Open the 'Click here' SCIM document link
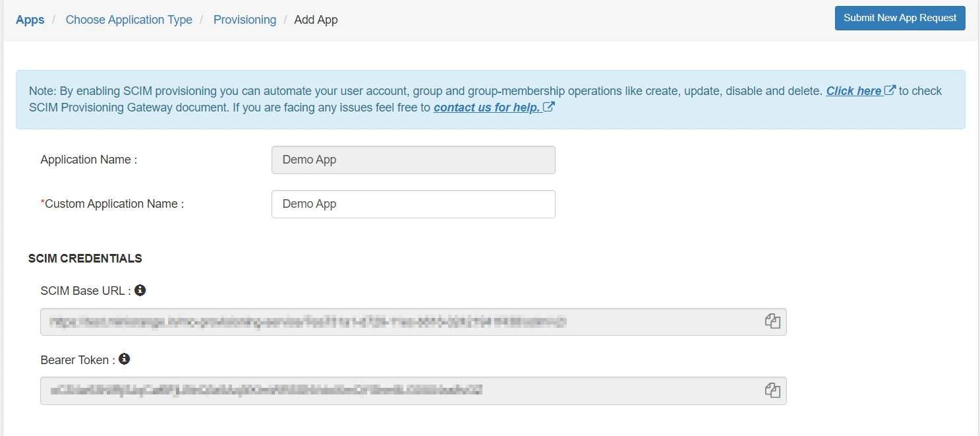Viewport: 980px width, 436px height. (x=854, y=91)
